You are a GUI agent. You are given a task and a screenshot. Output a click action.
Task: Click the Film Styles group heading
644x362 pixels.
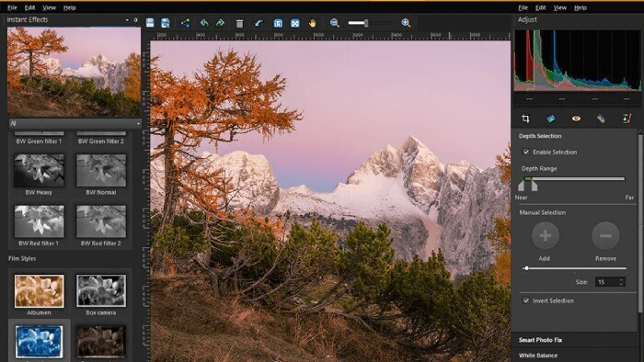[x=22, y=258]
